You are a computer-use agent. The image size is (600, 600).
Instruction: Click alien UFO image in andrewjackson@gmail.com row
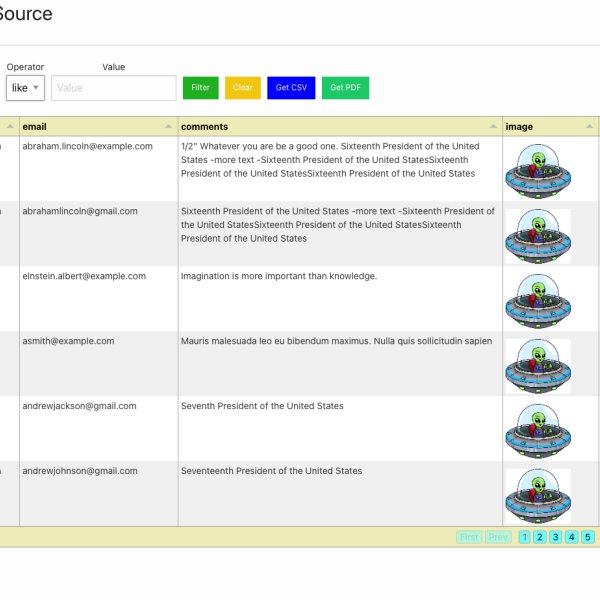point(538,430)
